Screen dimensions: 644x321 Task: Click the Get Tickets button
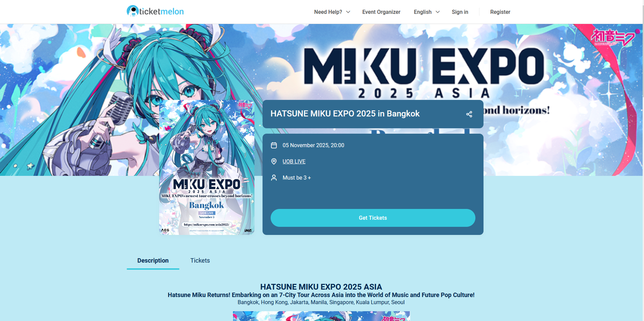click(x=373, y=218)
